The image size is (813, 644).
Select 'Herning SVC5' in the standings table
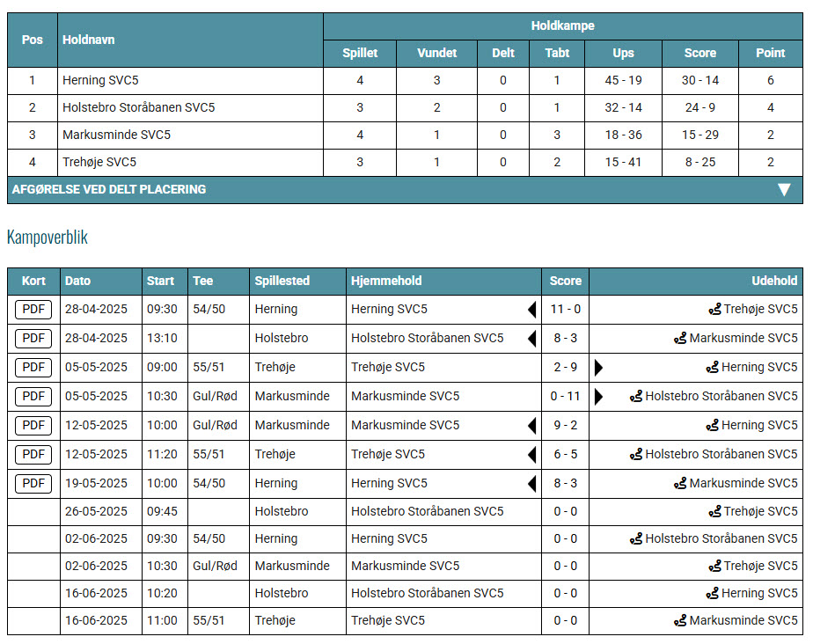point(100,80)
